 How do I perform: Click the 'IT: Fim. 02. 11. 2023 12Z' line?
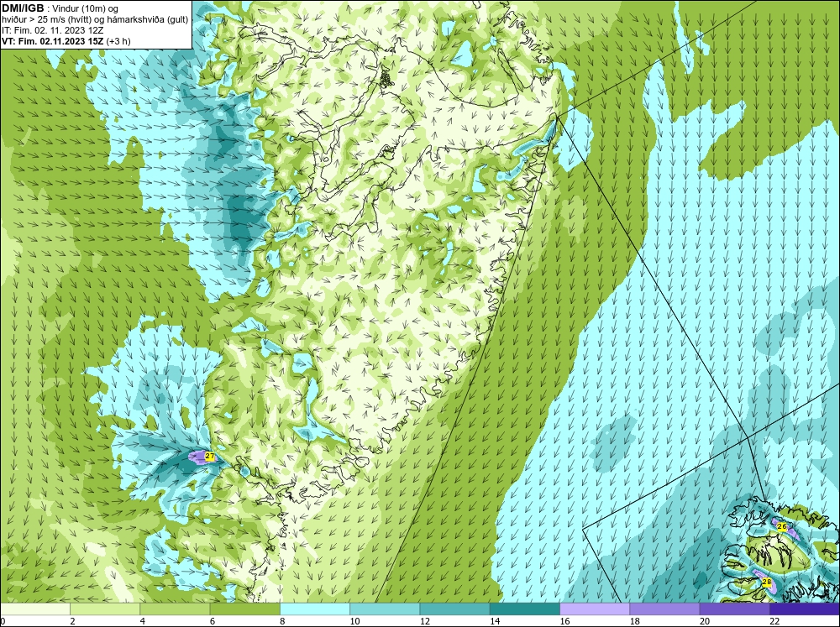pos(51,31)
